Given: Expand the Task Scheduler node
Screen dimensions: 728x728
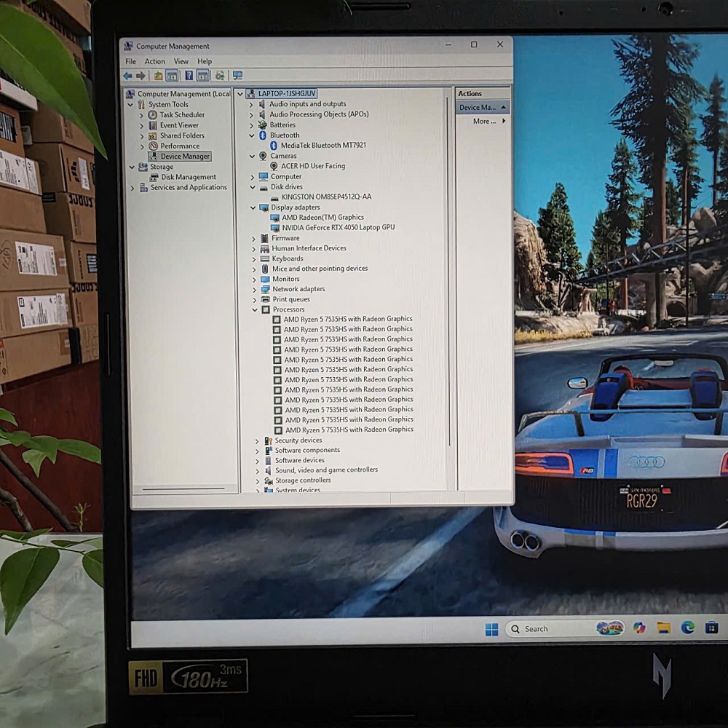Looking at the screenshot, I should [x=142, y=115].
